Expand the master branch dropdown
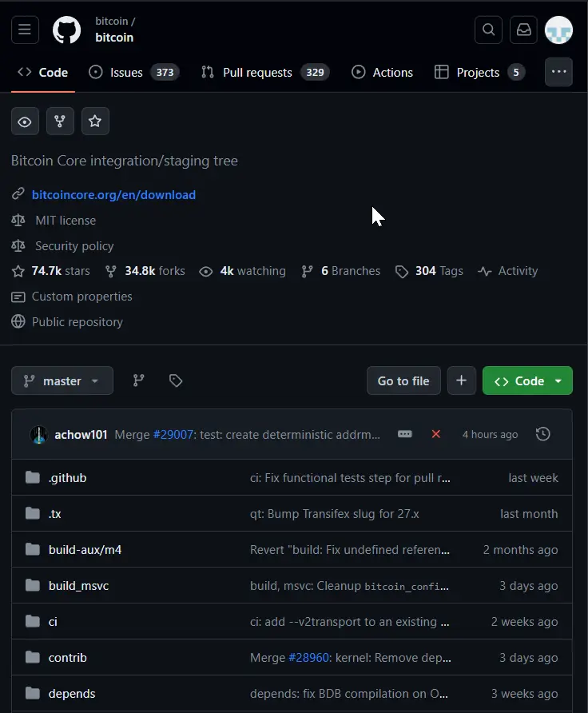 (62, 380)
